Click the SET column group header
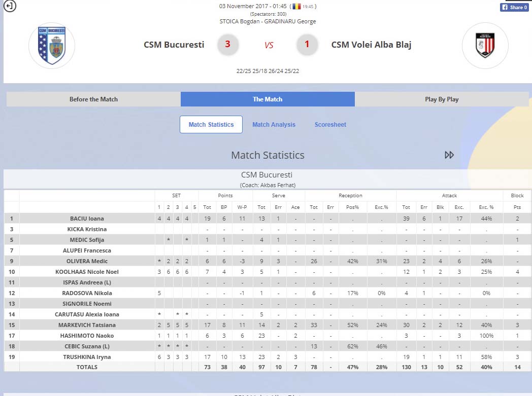Image resolution: width=532 pixels, height=396 pixels. click(177, 195)
